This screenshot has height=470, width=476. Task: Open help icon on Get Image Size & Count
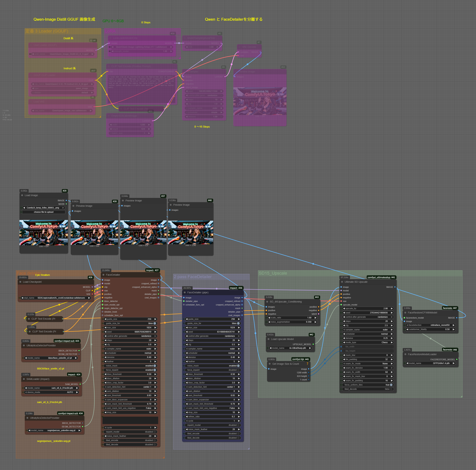coord(307,364)
